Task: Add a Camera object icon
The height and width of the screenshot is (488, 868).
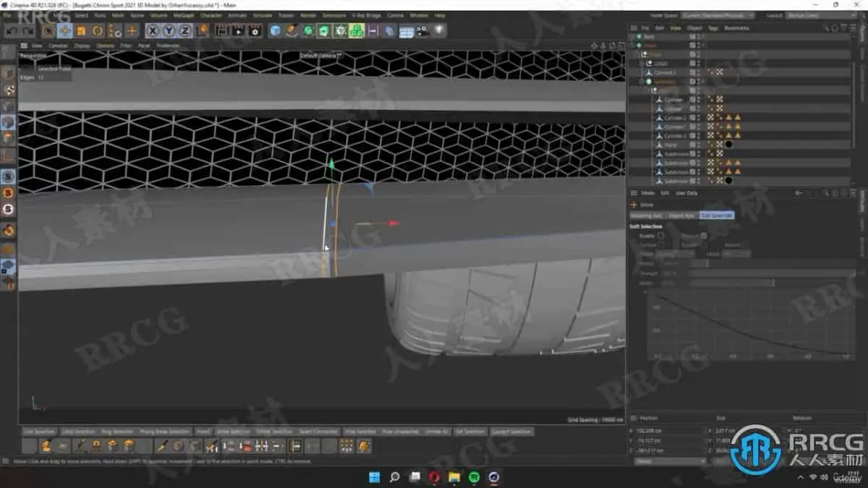Action: (x=422, y=30)
